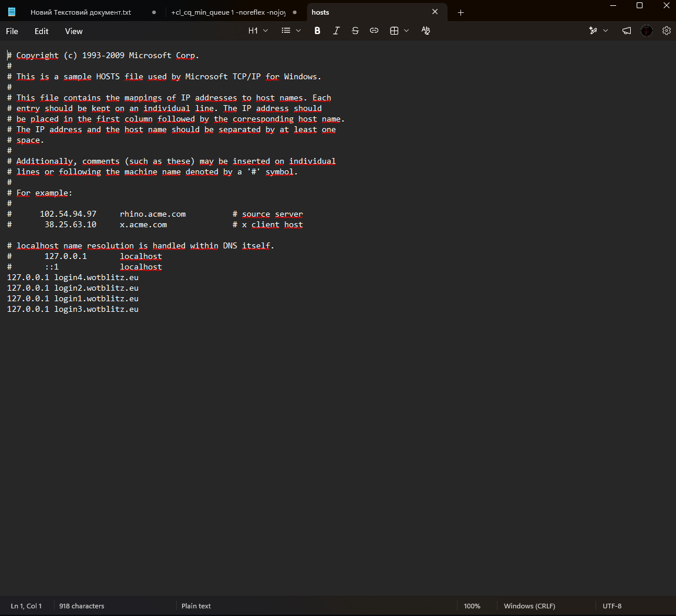Clear formatting with the toolbar icon
Viewport: 676px width, 616px height.
click(426, 31)
